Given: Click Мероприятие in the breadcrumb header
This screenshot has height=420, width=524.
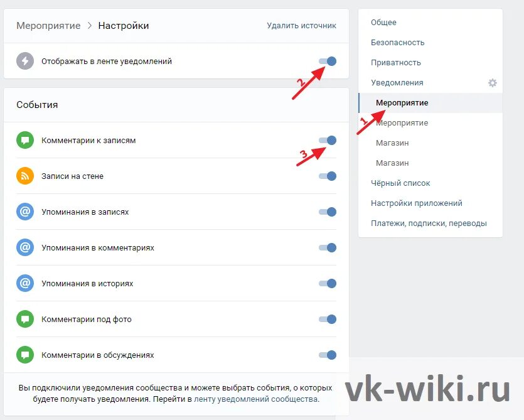Looking at the screenshot, I should (x=48, y=26).
